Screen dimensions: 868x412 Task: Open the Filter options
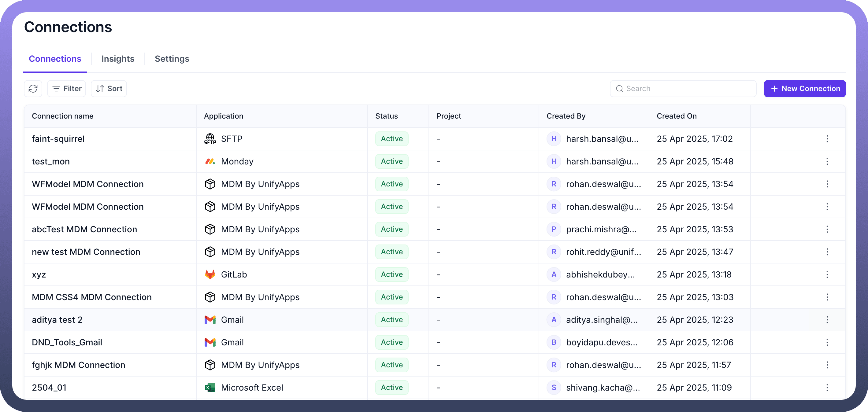pos(67,89)
